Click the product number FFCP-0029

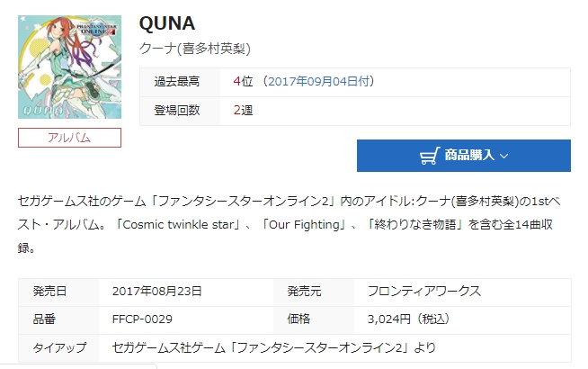coord(143,319)
